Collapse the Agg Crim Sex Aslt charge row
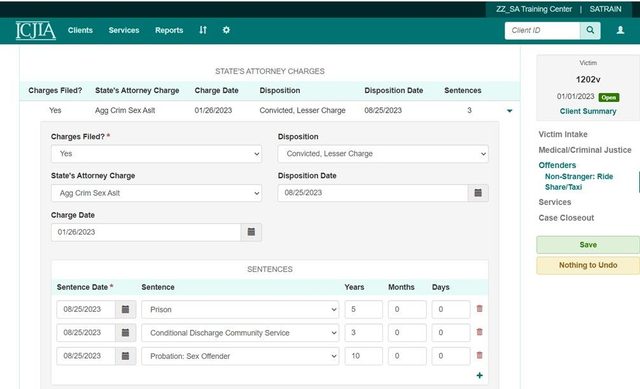The image size is (640, 389). 509,111
